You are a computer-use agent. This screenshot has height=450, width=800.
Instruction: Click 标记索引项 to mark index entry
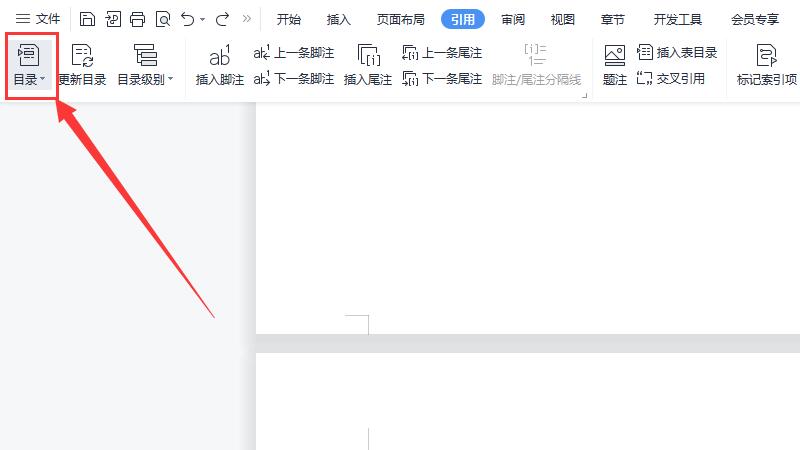766,65
